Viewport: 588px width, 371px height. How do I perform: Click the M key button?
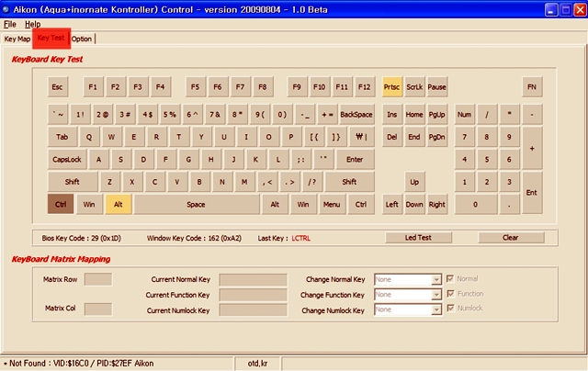point(244,182)
